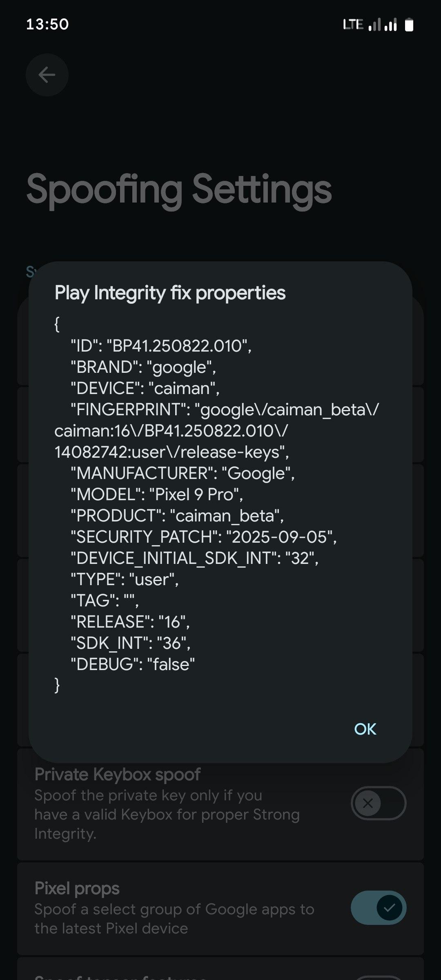Select the Pixel props label
This screenshot has width=441, height=980.
(77, 888)
